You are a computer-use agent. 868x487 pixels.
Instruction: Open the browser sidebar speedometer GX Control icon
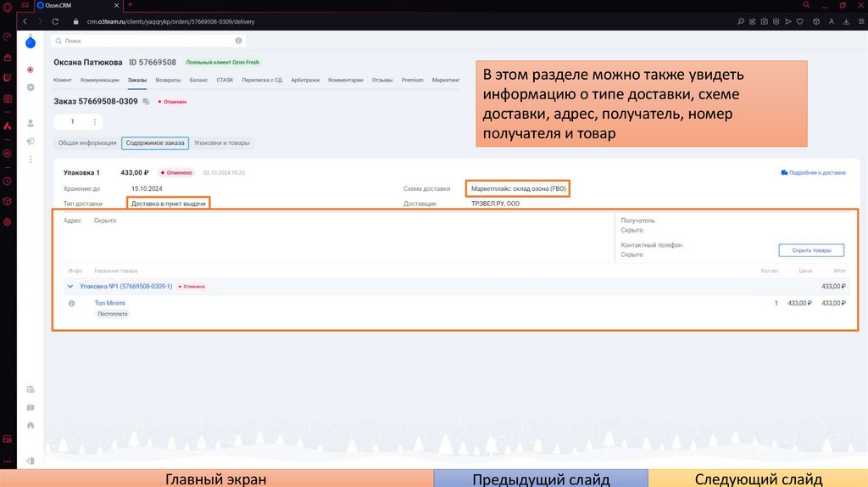(x=7, y=36)
